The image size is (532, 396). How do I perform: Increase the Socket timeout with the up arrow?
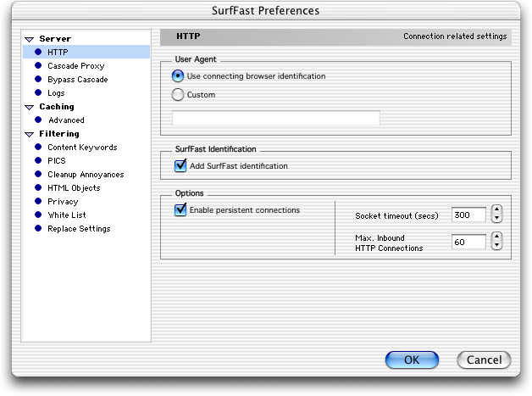496,210
